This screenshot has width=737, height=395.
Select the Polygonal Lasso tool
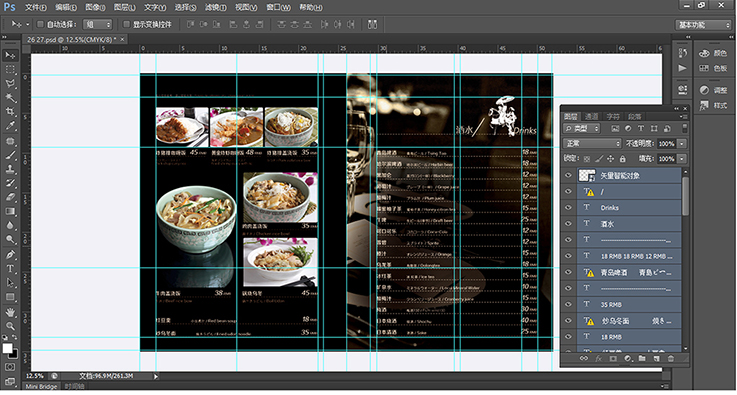point(10,84)
